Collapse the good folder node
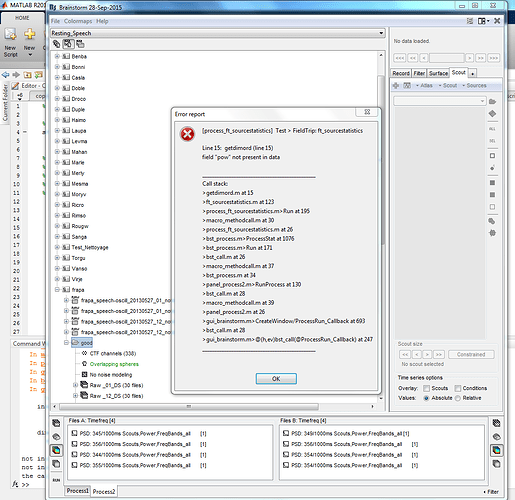515x500 pixels. (66, 342)
